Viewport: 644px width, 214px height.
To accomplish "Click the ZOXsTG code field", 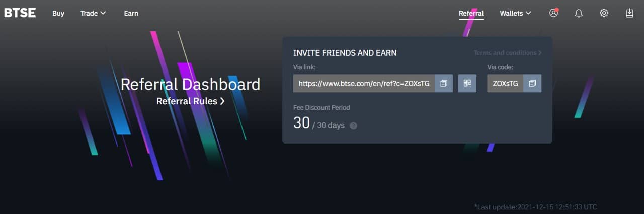I will (x=505, y=83).
